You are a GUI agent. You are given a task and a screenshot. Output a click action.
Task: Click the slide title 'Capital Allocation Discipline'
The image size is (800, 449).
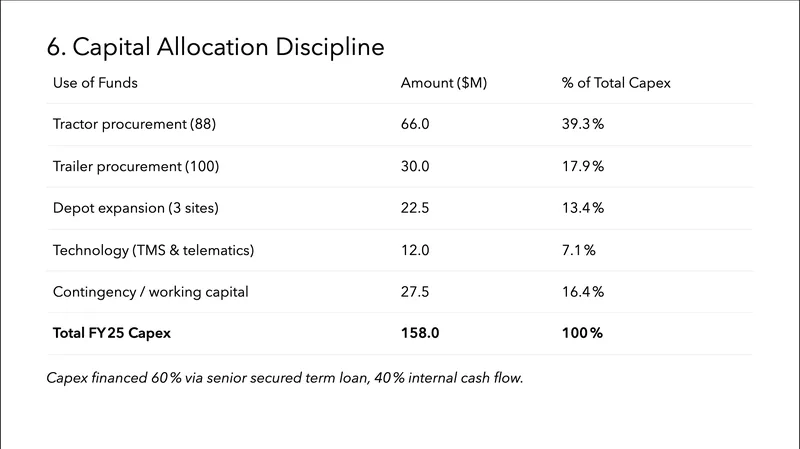[x=215, y=47]
